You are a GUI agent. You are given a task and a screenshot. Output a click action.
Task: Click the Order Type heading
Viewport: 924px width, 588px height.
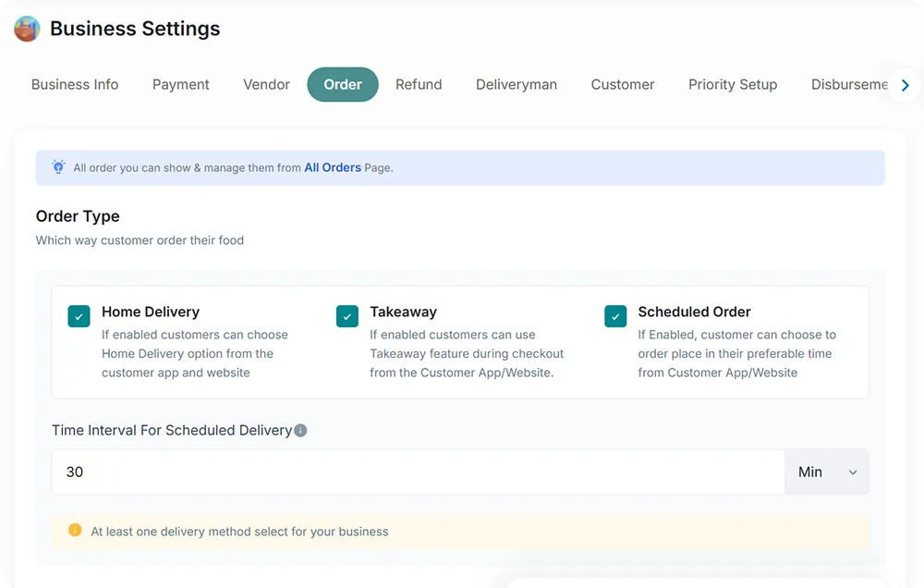point(78,216)
